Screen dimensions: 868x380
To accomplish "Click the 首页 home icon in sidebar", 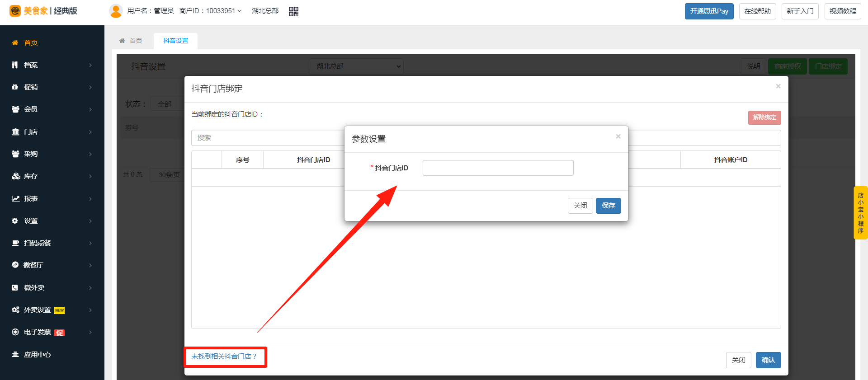I will tap(15, 42).
